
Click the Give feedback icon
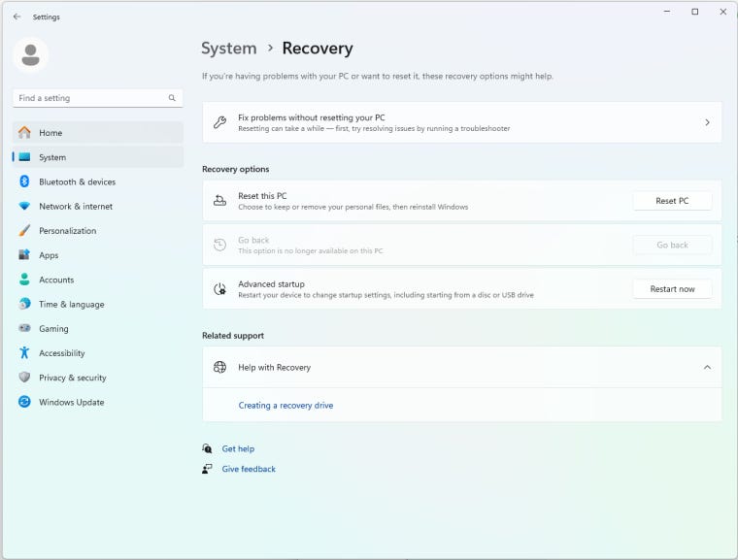point(207,469)
